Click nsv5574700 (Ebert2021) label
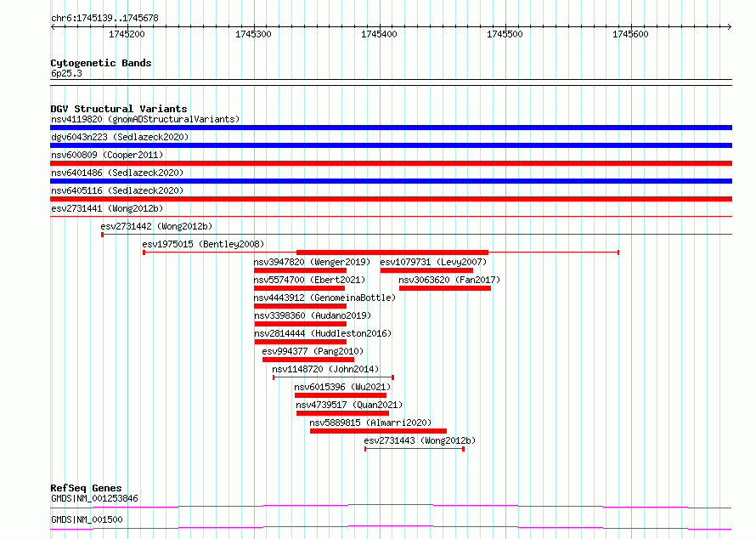This screenshot has width=756, height=539. point(309,280)
